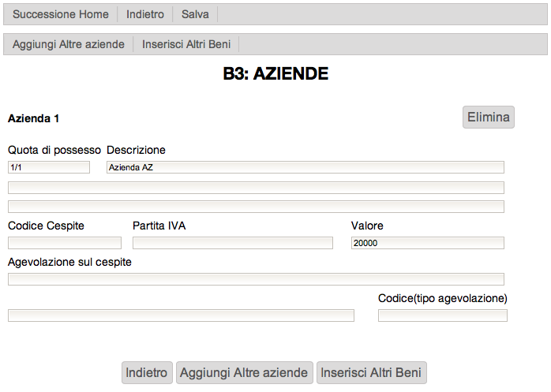Focus the Codice(tipo agevolazione) input

(442, 315)
